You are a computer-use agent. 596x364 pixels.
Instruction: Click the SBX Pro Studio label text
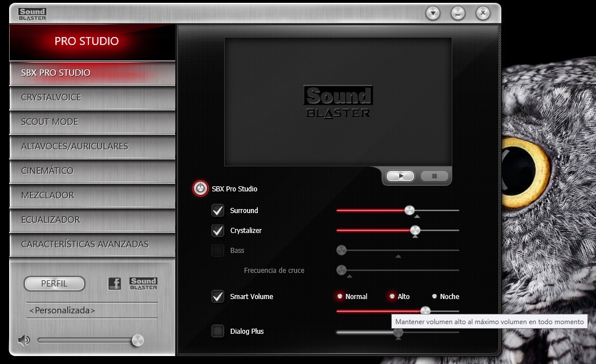point(234,189)
